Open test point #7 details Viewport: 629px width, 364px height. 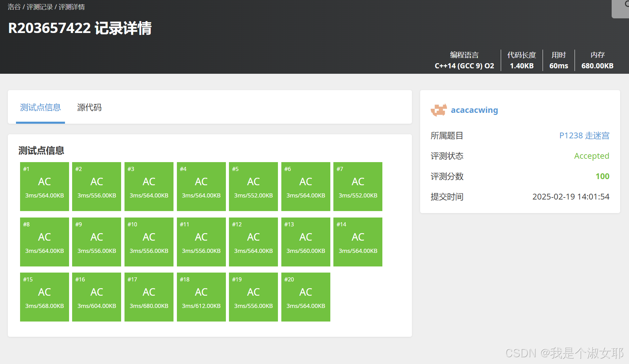pyautogui.click(x=358, y=186)
